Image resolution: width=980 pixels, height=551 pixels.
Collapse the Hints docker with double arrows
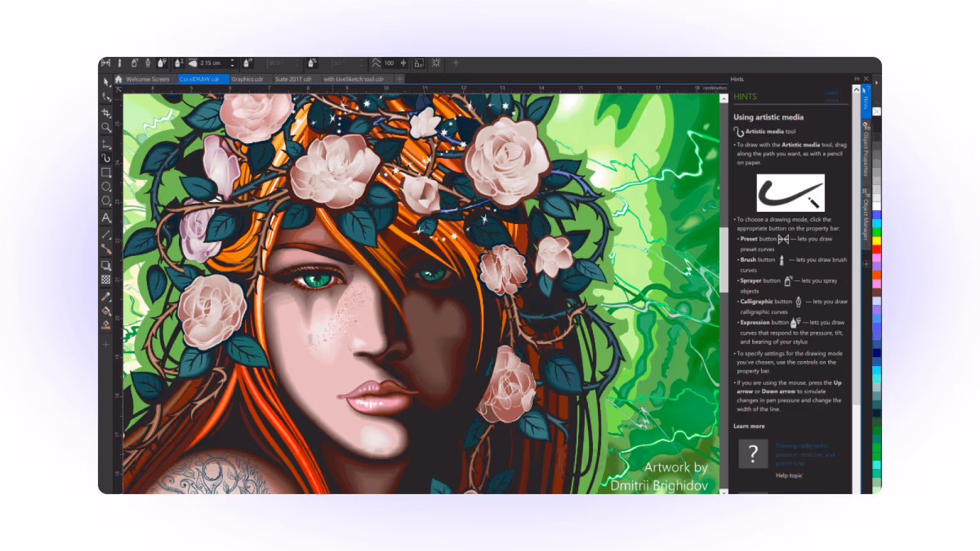[857, 79]
